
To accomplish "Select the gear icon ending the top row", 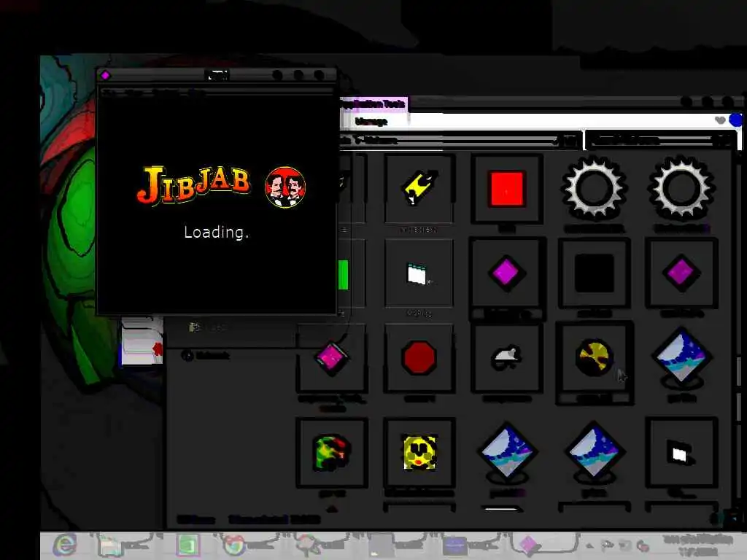I will point(681,189).
